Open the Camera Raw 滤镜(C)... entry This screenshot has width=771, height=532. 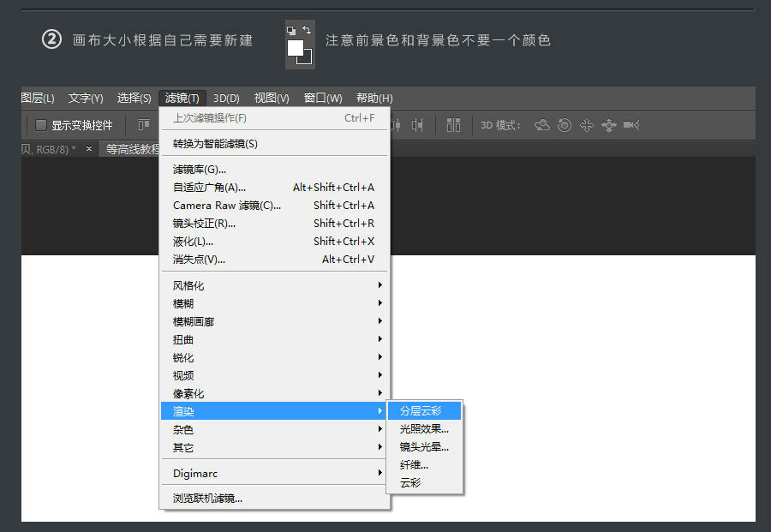pyautogui.click(x=274, y=206)
